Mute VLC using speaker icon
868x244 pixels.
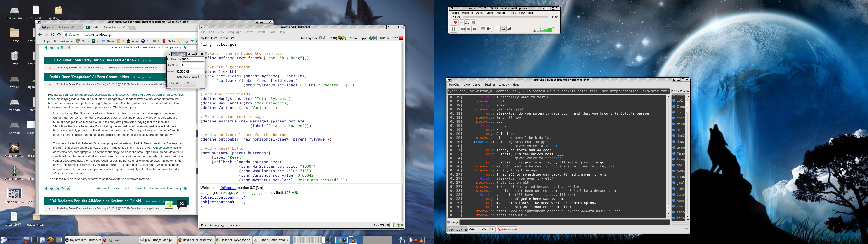click(534, 31)
